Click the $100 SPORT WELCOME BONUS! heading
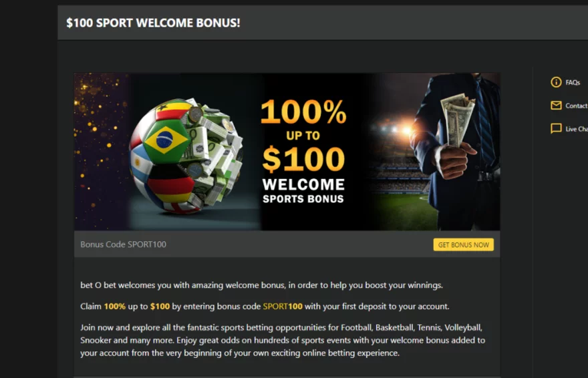 (153, 23)
